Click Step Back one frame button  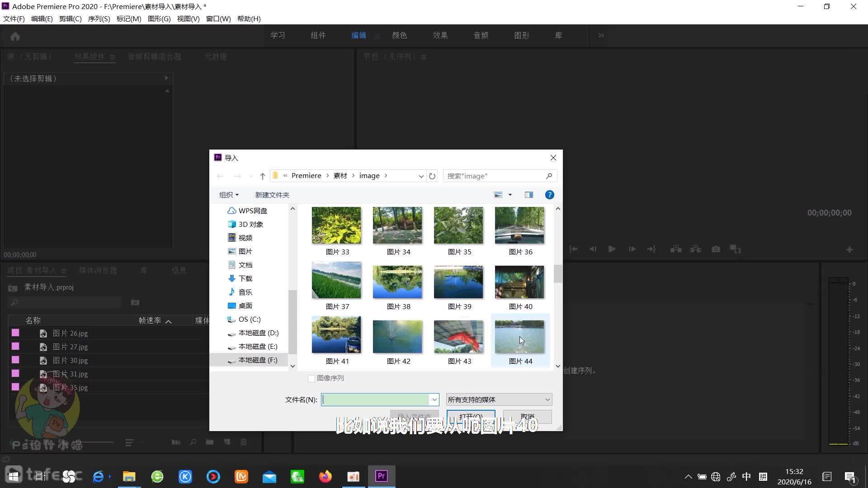593,249
